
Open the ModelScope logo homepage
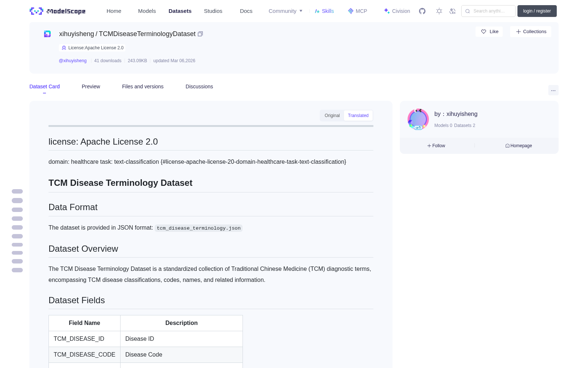57,11
